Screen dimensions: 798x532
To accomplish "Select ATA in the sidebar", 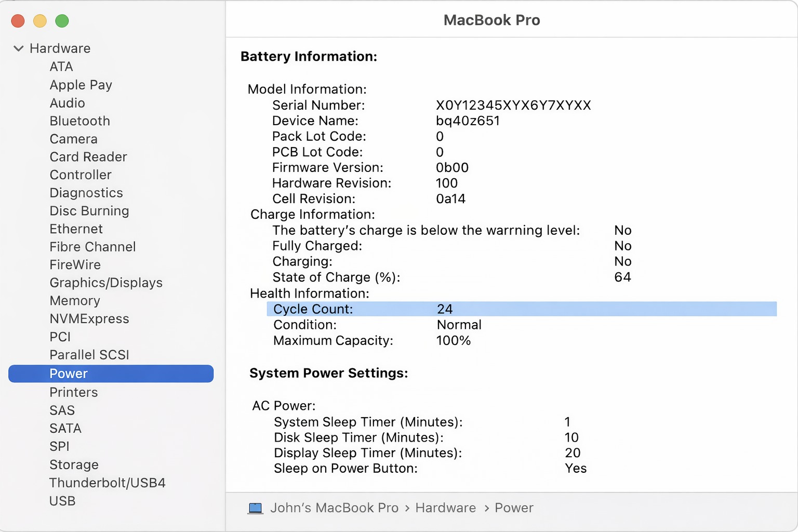I will (x=61, y=66).
